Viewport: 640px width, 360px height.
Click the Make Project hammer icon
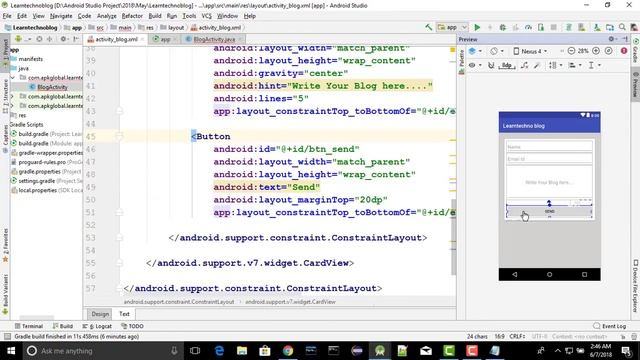429,27
